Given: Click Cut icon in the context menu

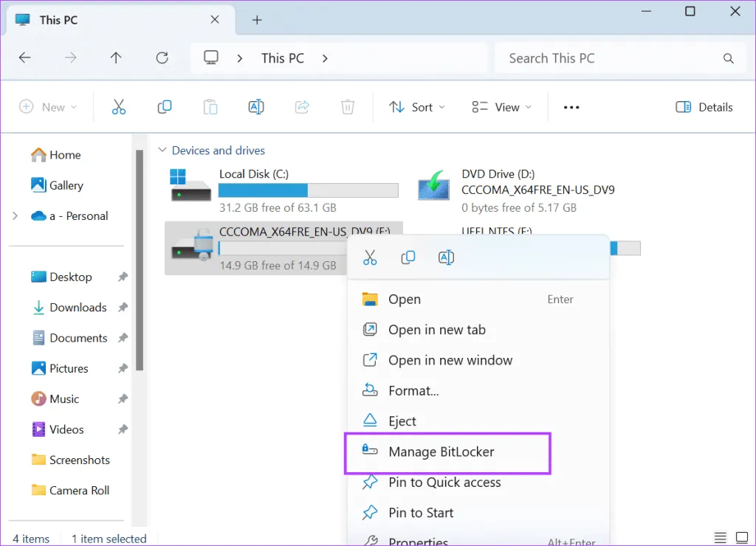Looking at the screenshot, I should 370,258.
